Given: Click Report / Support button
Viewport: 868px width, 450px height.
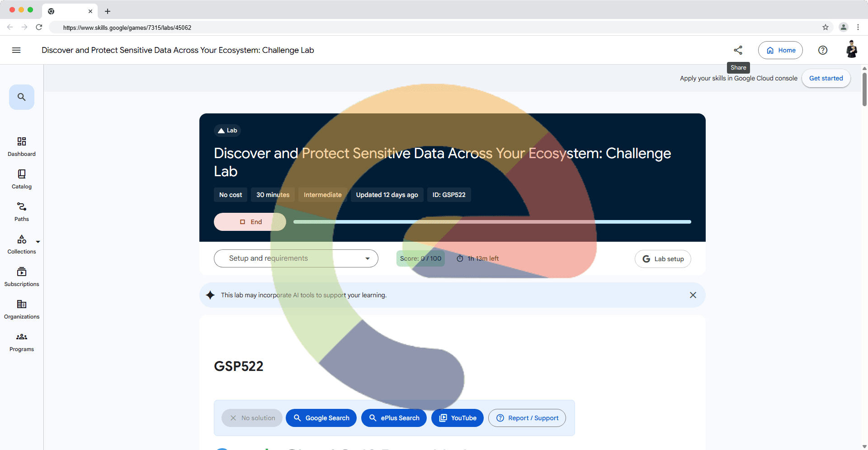Looking at the screenshot, I should [527, 418].
